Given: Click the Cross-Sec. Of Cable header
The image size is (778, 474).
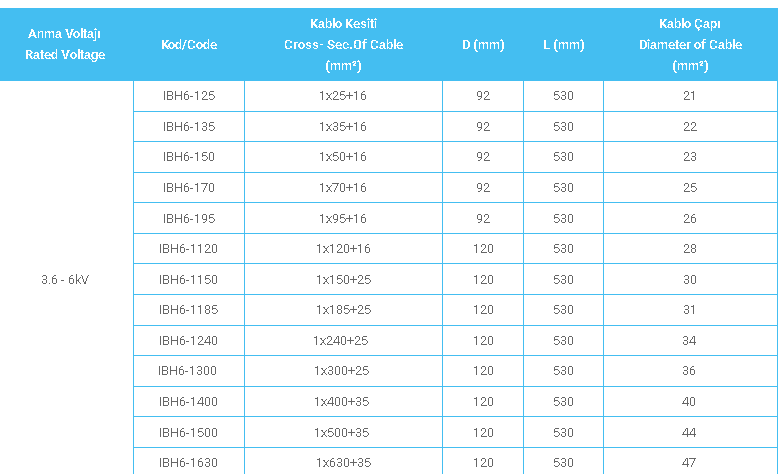Looking at the screenshot, I should tap(343, 45).
